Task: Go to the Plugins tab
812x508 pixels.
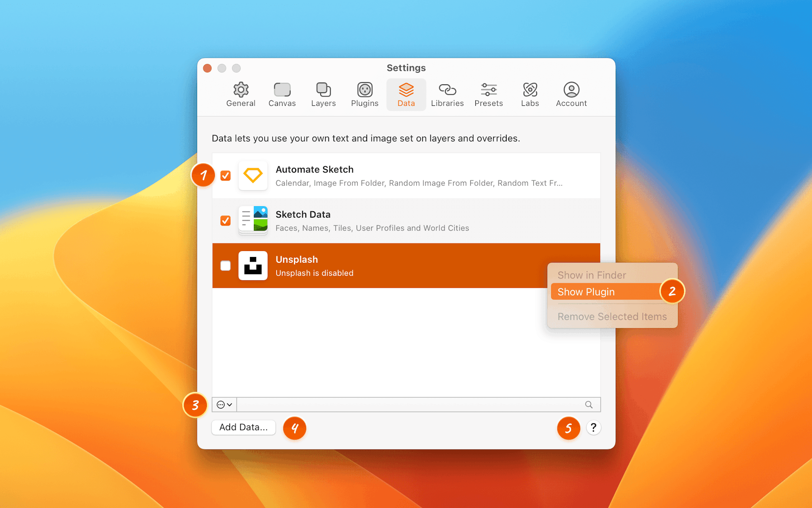Action: point(365,95)
